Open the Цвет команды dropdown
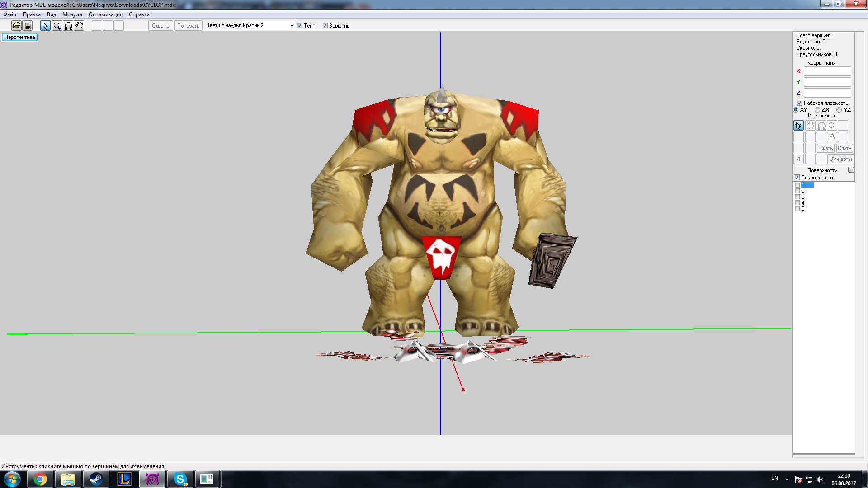Image resolution: width=868 pixels, height=488 pixels. point(269,26)
